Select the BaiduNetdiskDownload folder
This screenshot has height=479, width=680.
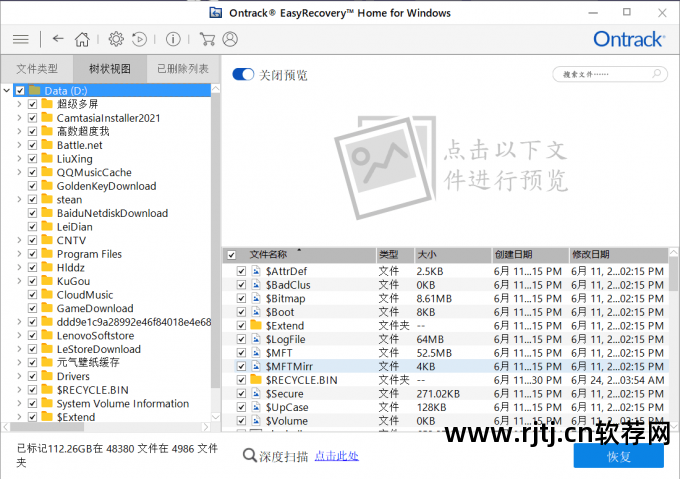click(x=112, y=213)
